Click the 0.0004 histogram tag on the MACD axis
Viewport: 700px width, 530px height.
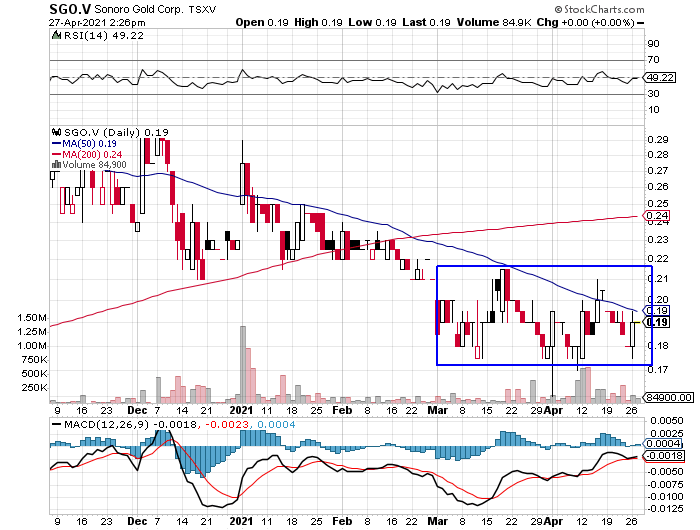point(662,443)
